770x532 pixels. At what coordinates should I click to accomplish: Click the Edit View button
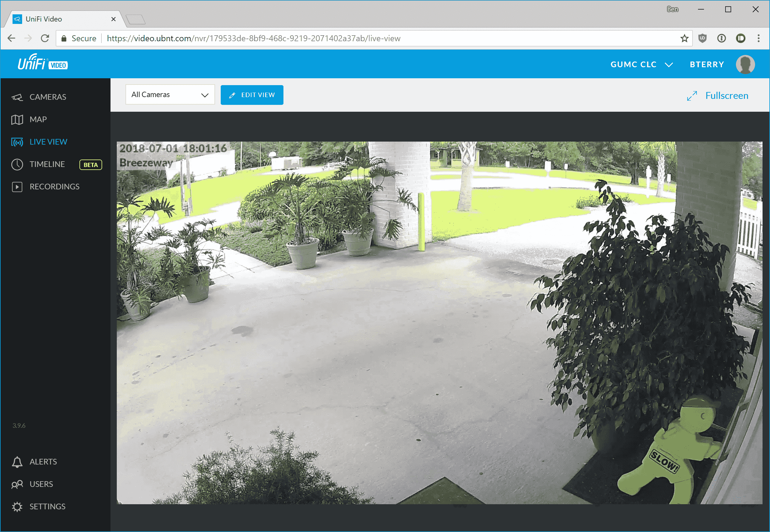251,95
